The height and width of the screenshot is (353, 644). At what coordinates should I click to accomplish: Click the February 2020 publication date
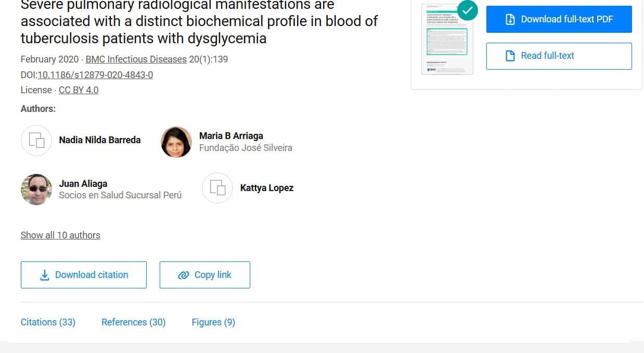point(49,59)
